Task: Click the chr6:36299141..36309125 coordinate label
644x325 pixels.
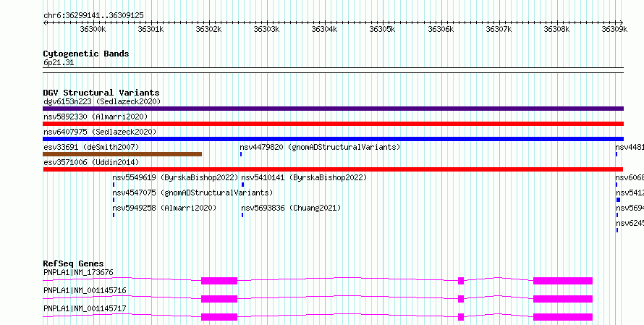Action: (x=93, y=16)
